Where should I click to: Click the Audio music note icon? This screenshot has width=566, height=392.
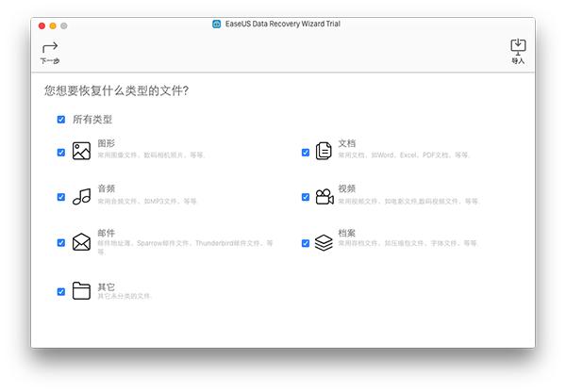81,196
